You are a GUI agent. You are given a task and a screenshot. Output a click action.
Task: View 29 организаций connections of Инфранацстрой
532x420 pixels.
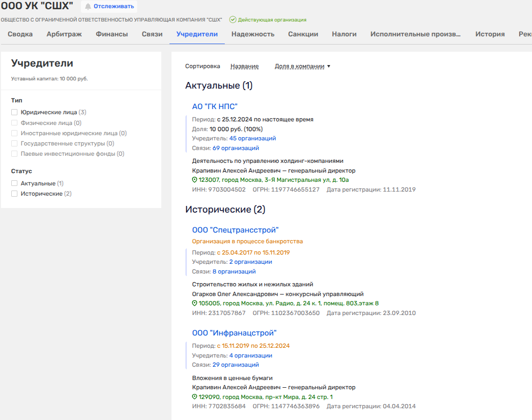coord(236,365)
